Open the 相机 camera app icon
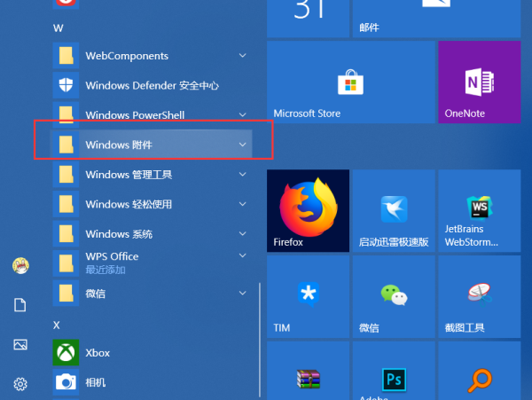Image resolution: width=532 pixels, height=400 pixels. coord(66,382)
